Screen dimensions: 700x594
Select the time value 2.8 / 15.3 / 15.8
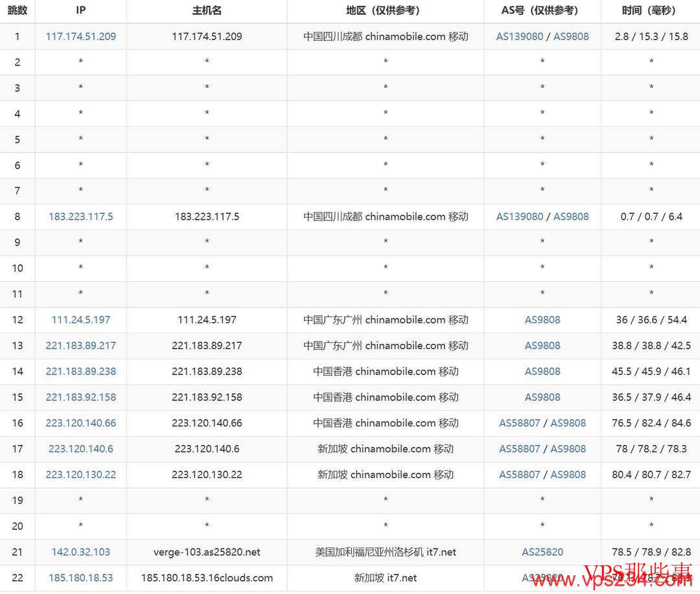coord(651,36)
